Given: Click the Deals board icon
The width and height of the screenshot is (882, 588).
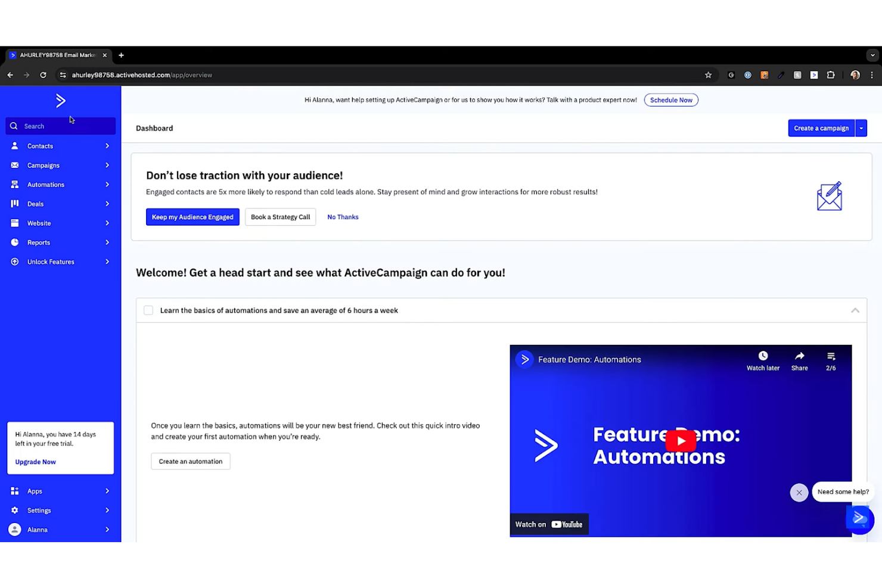Looking at the screenshot, I should 15,204.
